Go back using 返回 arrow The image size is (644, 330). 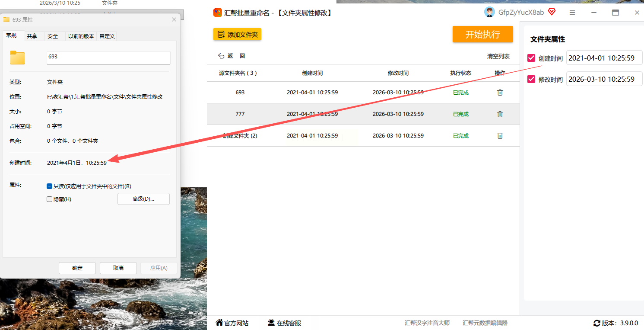click(x=225, y=56)
